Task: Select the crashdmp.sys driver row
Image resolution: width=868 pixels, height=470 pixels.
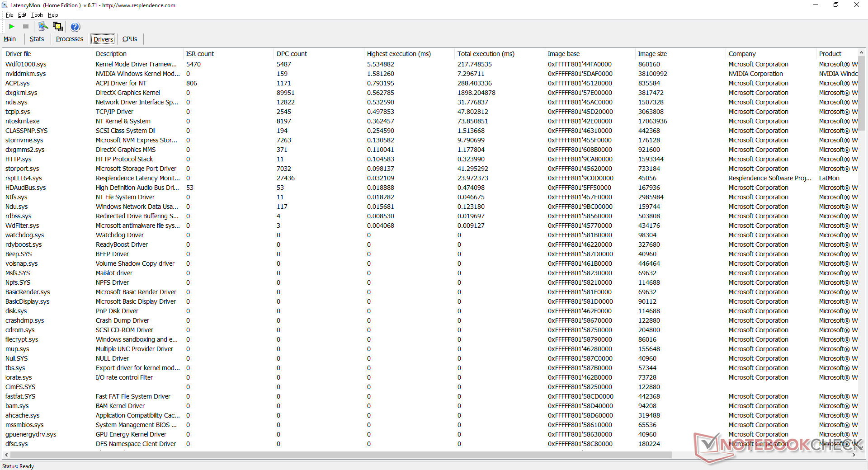Action: pyautogui.click(x=430, y=320)
